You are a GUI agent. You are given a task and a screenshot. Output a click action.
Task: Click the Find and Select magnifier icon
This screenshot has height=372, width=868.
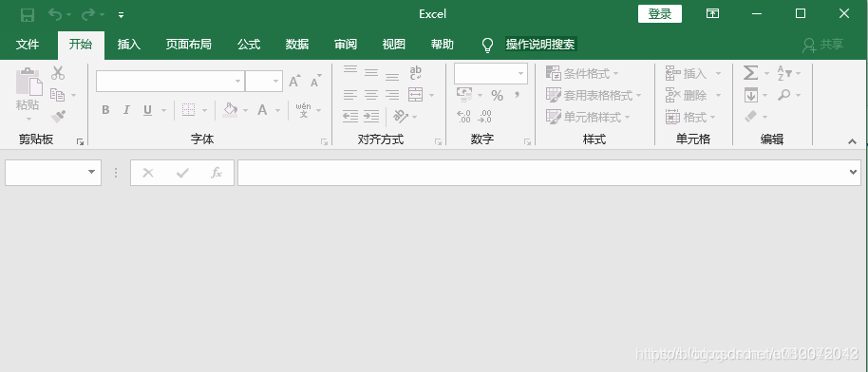tap(783, 95)
